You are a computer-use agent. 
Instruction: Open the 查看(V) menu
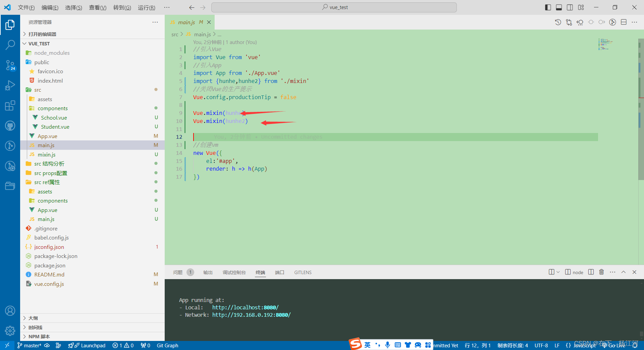[98, 7]
